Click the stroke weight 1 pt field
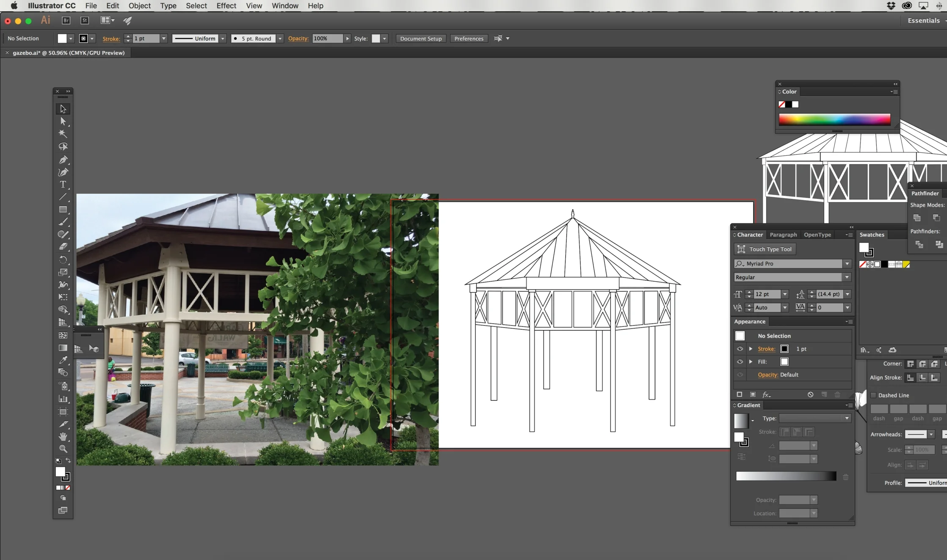947x560 pixels. click(x=146, y=39)
